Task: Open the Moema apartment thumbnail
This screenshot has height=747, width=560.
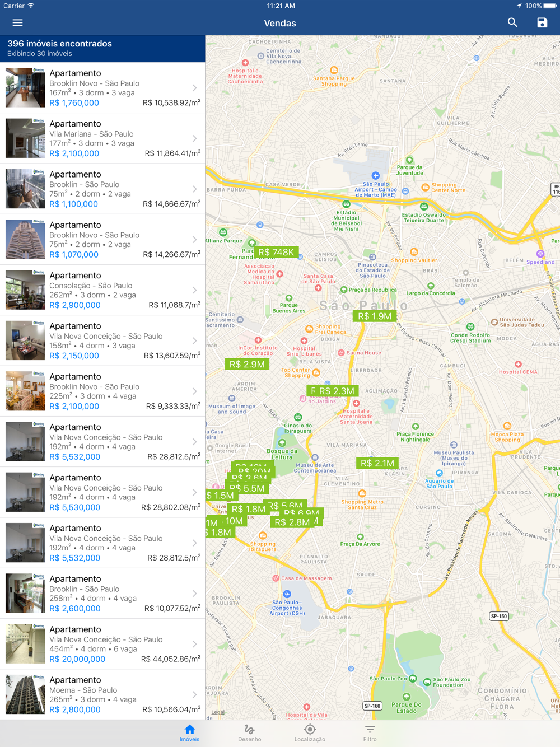Action: point(25,694)
